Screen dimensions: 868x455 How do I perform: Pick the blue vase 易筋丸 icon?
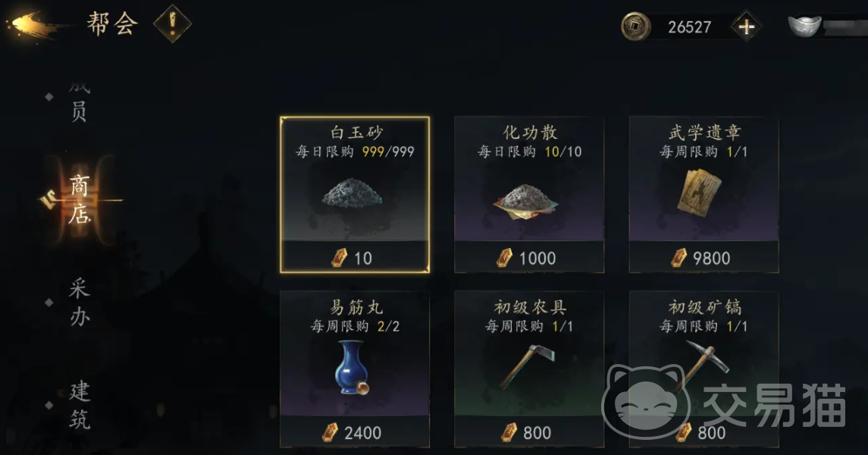[351, 368]
